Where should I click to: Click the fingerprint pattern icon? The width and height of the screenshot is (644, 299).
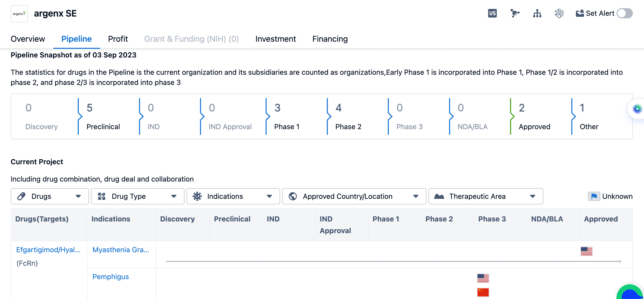(x=559, y=13)
